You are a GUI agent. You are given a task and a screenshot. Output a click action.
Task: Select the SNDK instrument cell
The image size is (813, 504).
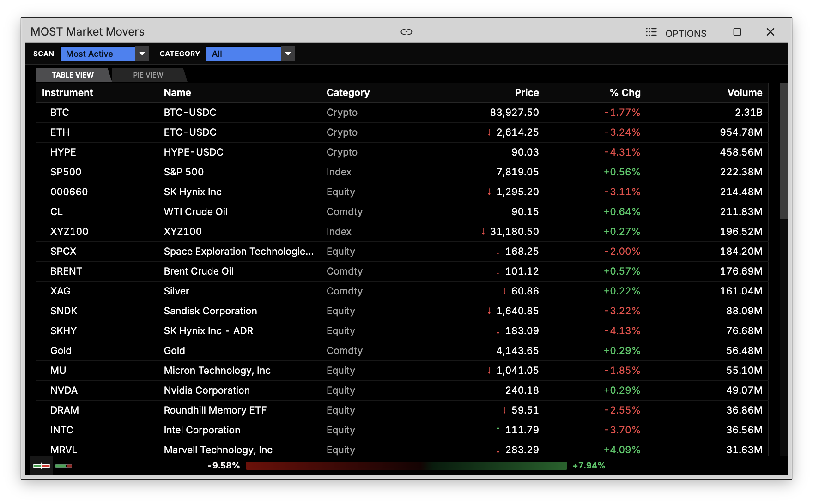tap(64, 311)
